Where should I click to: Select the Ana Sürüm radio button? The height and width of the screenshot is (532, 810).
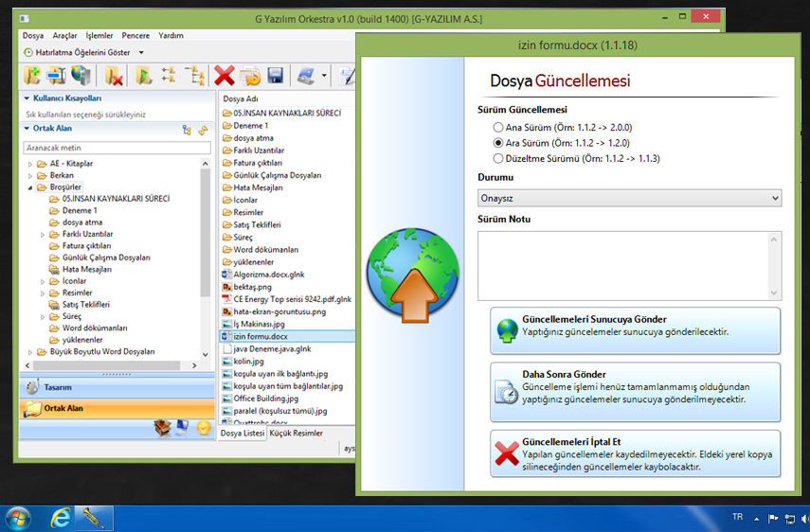point(498,127)
